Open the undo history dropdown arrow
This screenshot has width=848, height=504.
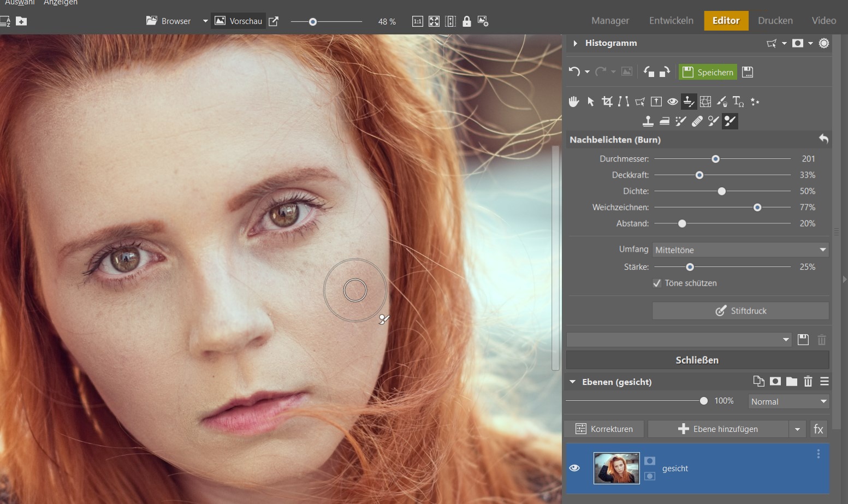tap(587, 72)
